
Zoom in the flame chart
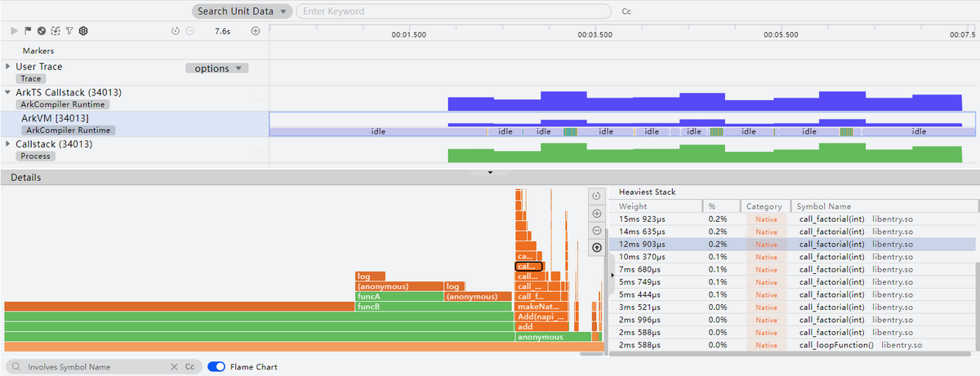point(596,213)
